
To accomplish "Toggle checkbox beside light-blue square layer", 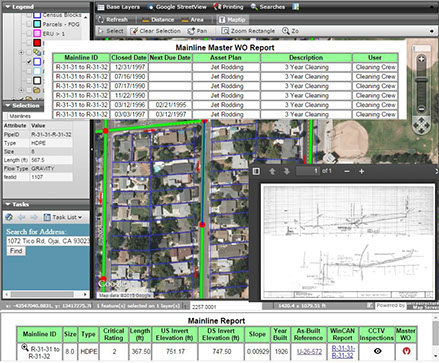I will click(x=29, y=71).
